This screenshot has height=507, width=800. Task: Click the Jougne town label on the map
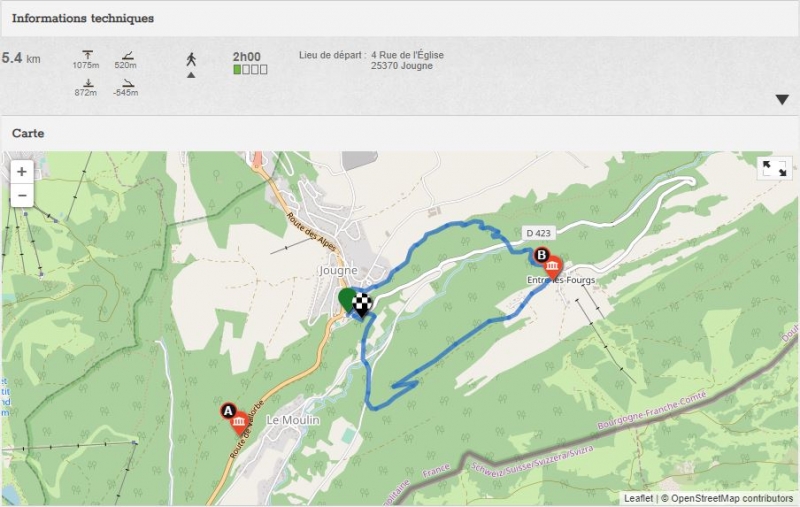coord(337,270)
